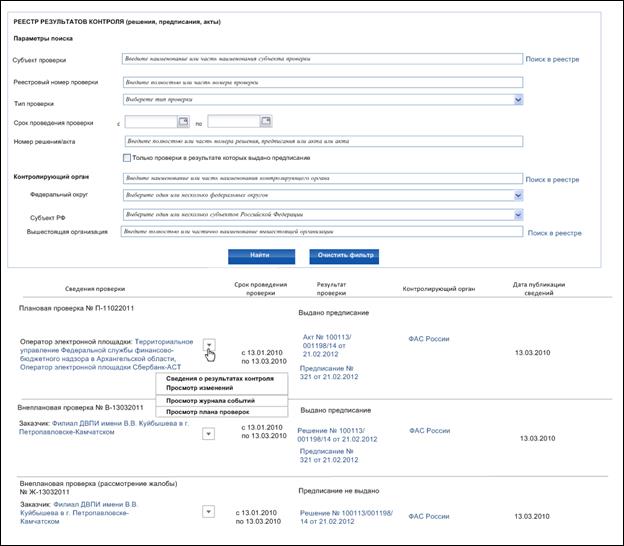Focus the Вышестоящая организация input field
Image resolution: width=624 pixels, height=546 pixels.
[322, 232]
